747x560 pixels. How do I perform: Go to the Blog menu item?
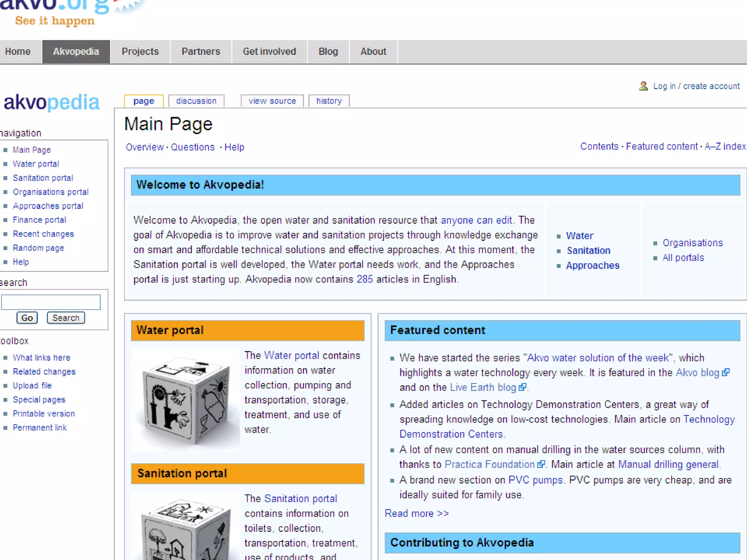pyautogui.click(x=328, y=51)
